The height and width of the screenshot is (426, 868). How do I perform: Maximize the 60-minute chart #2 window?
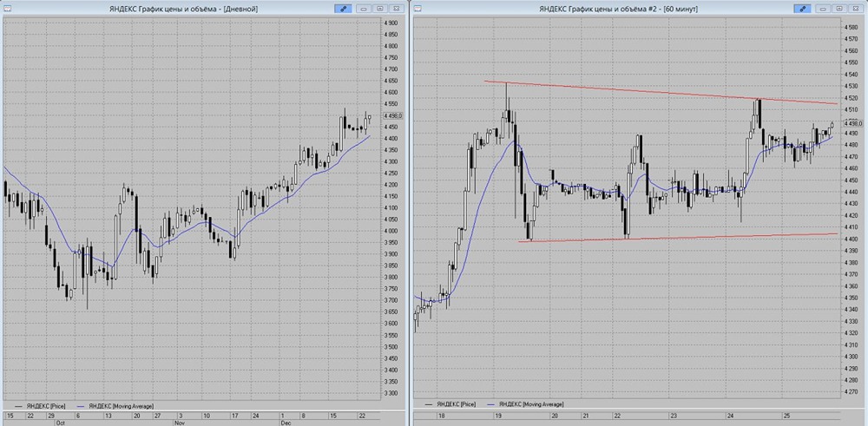[x=839, y=9]
